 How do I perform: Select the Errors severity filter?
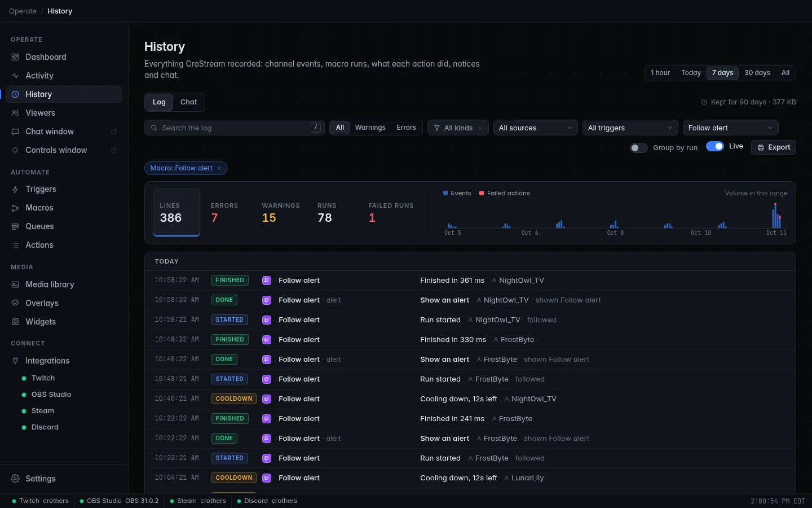[406, 128]
